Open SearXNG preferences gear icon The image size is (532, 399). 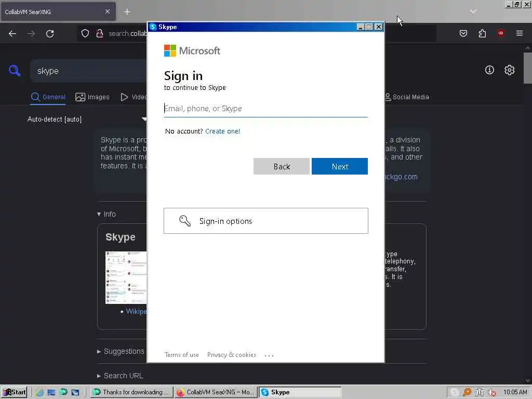click(509, 70)
